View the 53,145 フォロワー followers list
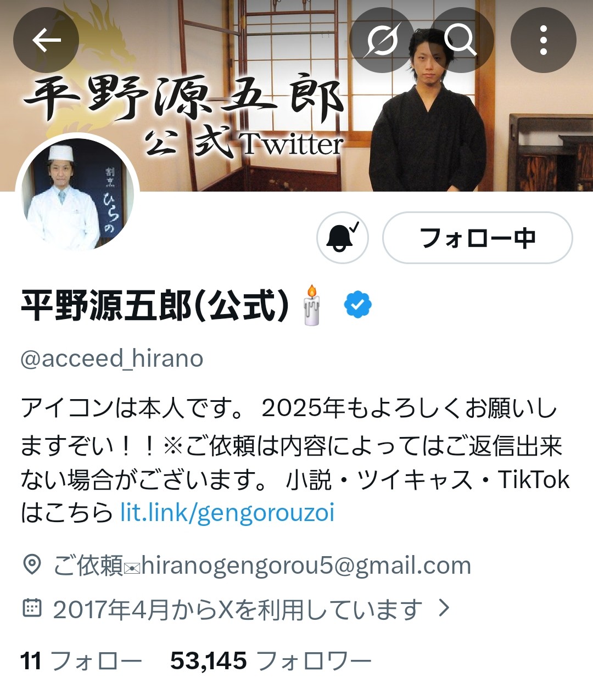Screen dimensions: 593x700 point(271,661)
